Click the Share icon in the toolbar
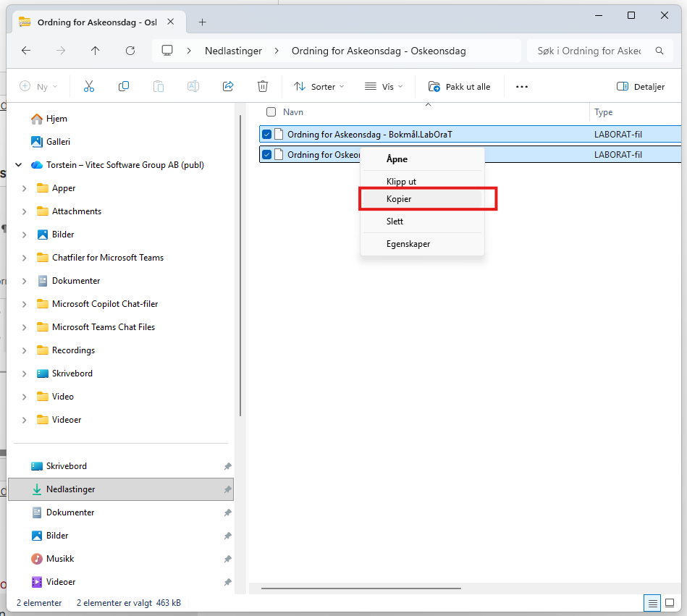The width and height of the screenshot is (687, 616). point(228,86)
